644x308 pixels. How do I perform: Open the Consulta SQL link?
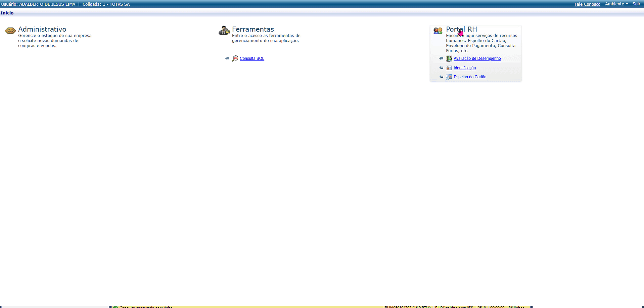pos(252,59)
